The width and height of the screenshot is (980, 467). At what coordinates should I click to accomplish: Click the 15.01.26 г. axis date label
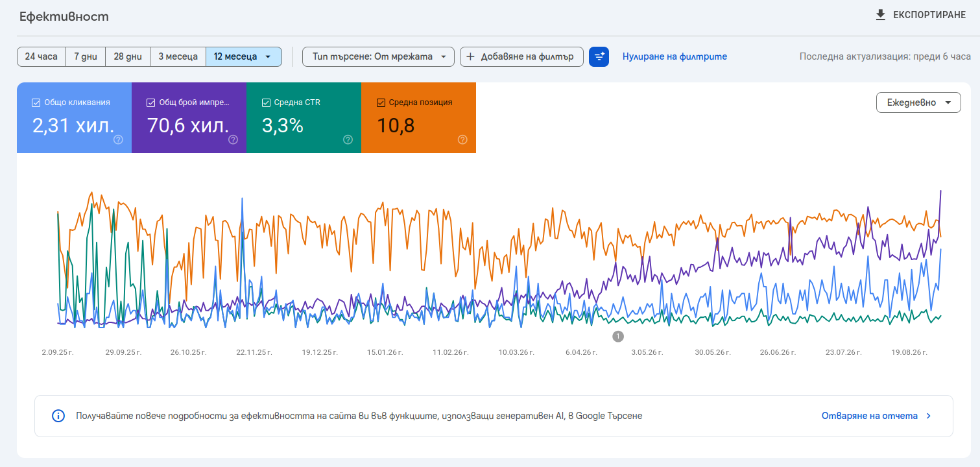point(385,353)
